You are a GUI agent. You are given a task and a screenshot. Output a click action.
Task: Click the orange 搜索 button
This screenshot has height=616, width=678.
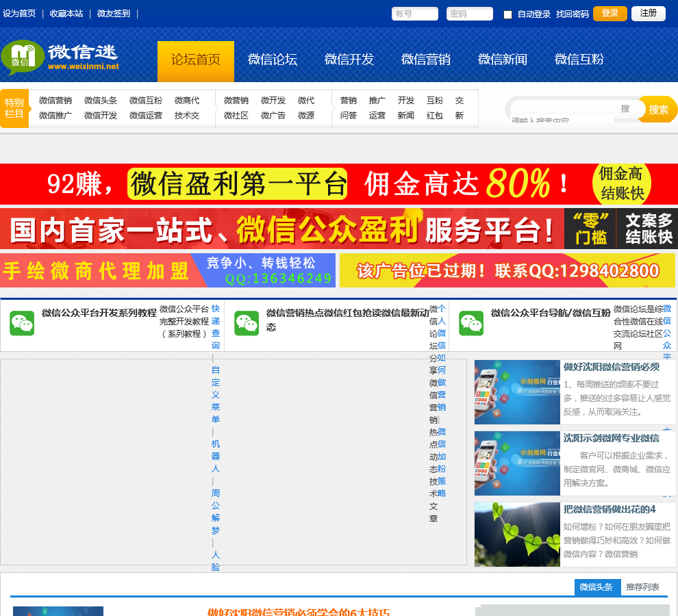pyautogui.click(x=658, y=110)
